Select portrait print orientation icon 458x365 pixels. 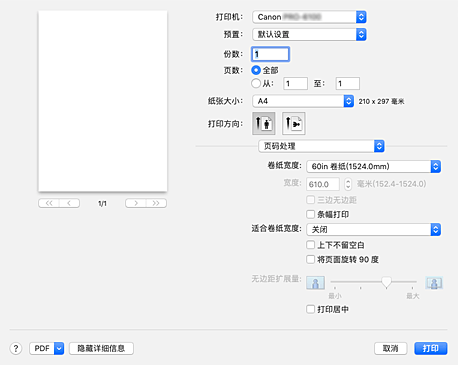click(264, 123)
